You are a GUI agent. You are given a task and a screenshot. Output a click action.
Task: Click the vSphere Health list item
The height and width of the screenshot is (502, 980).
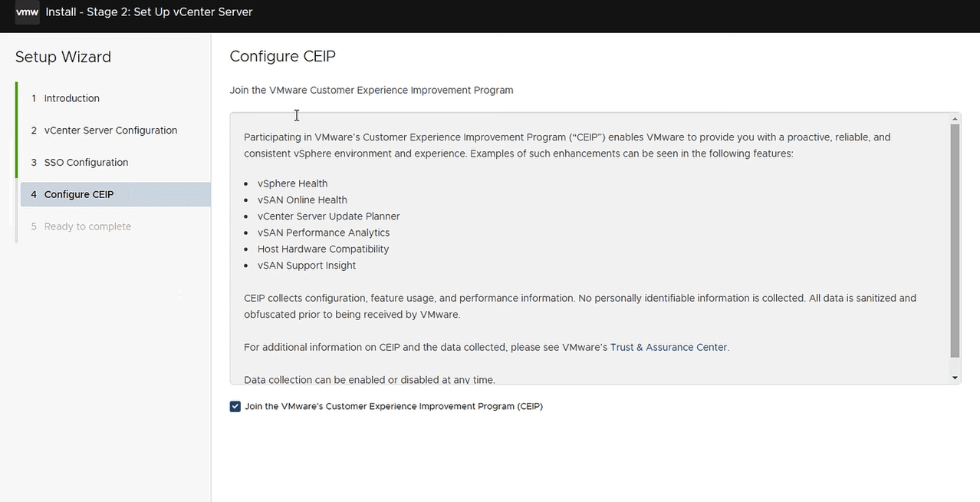pos(292,183)
